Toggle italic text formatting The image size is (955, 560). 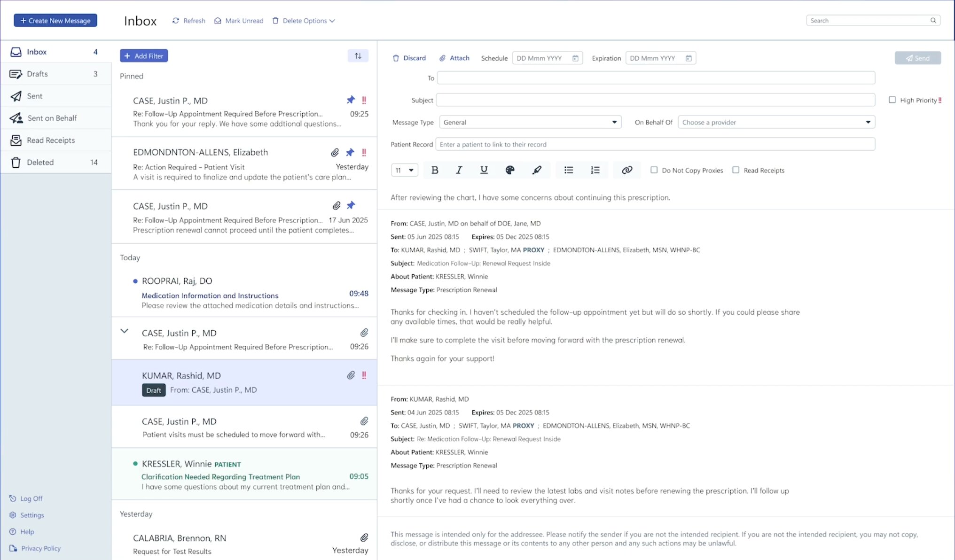(x=459, y=170)
